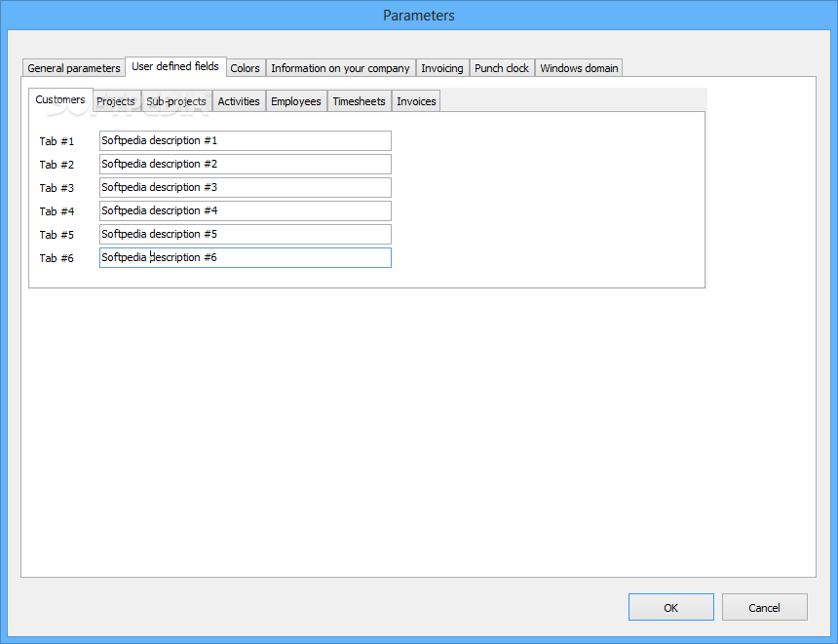The width and height of the screenshot is (838, 644).
Task: Show the Employees sub-tab
Action: point(296,101)
